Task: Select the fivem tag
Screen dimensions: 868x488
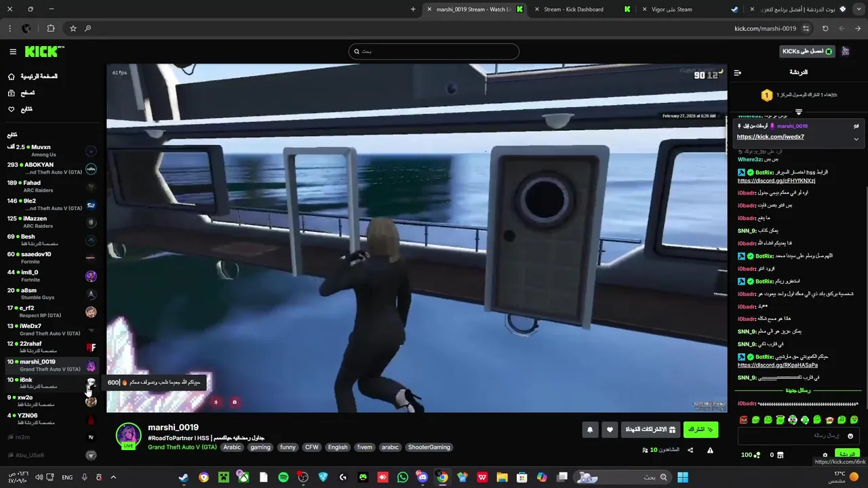Action: (x=365, y=447)
